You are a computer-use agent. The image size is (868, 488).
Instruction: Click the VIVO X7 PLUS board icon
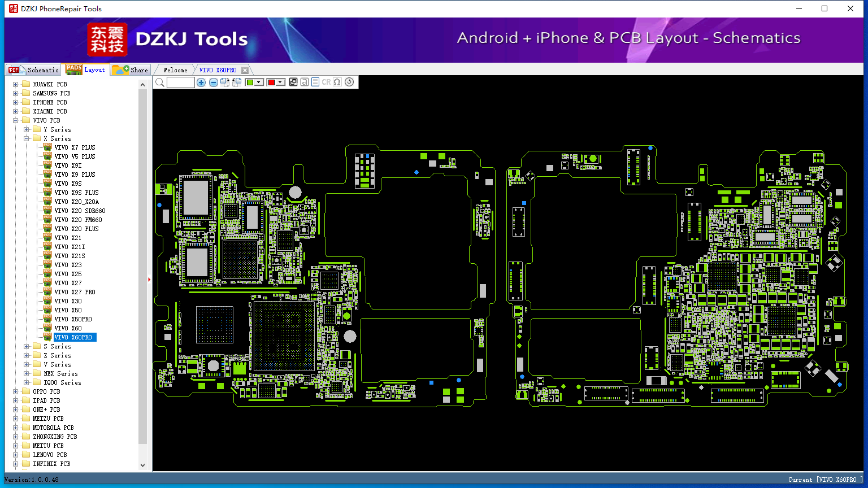(x=47, y=147)
